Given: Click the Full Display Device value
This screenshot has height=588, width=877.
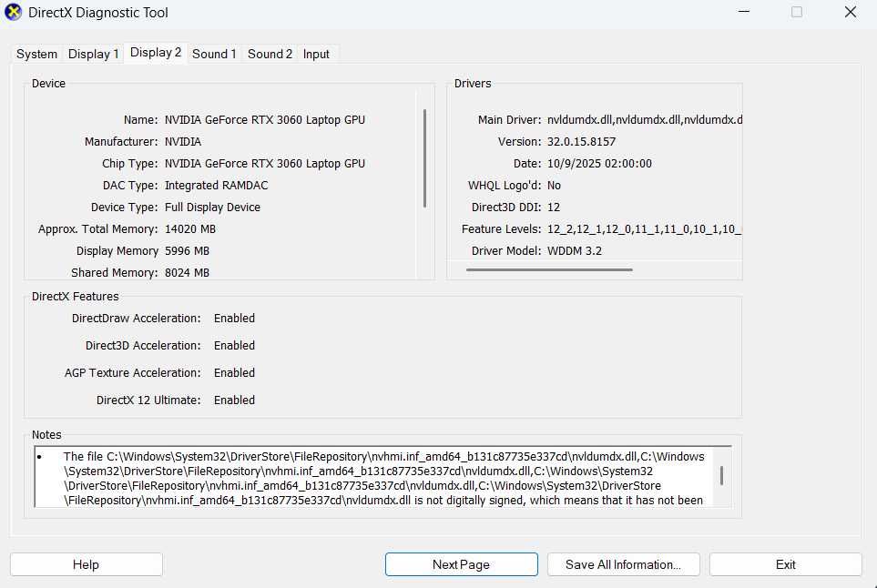Looking at the screenshot, I should pos(212,207).
